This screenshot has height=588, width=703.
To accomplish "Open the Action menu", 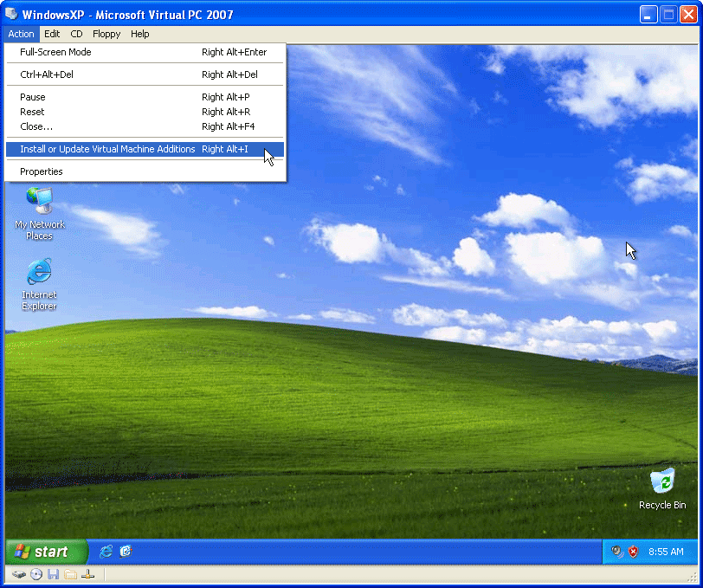I will (21, 34).
